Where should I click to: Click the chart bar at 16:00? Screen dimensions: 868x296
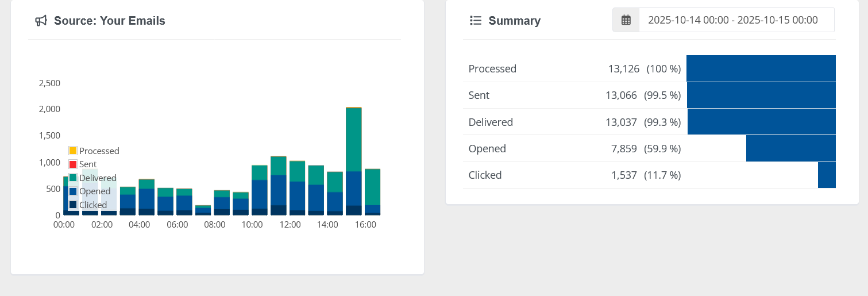[x=372, y=191]
